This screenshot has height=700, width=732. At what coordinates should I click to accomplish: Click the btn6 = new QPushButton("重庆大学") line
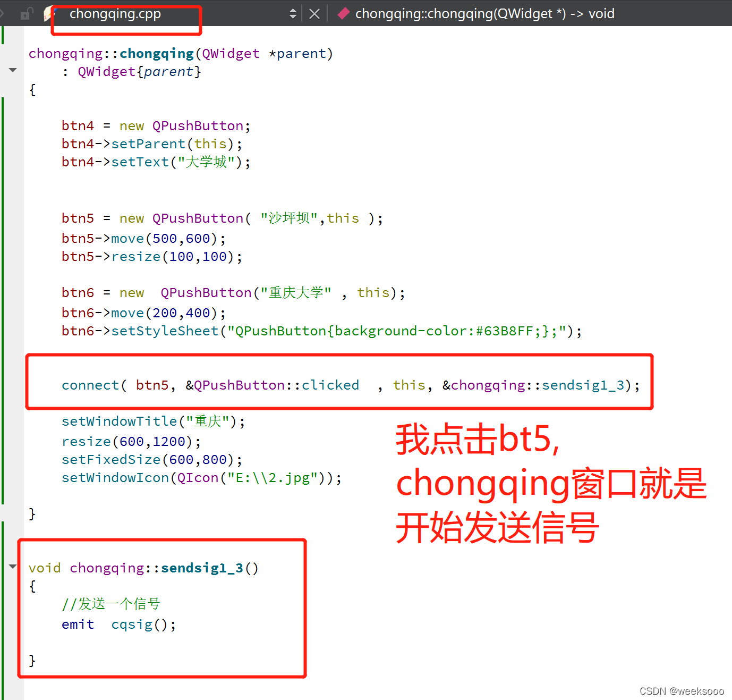(x=233, y=292)
